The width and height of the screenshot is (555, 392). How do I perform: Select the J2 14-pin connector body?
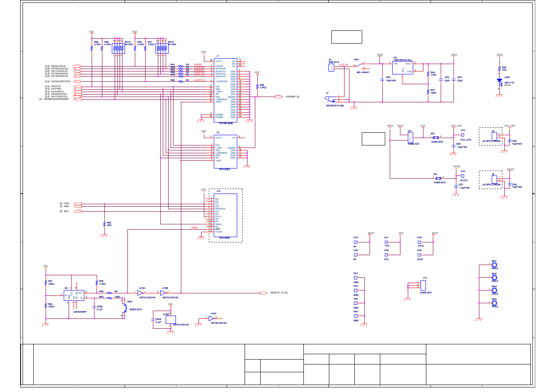click(225, 152)
